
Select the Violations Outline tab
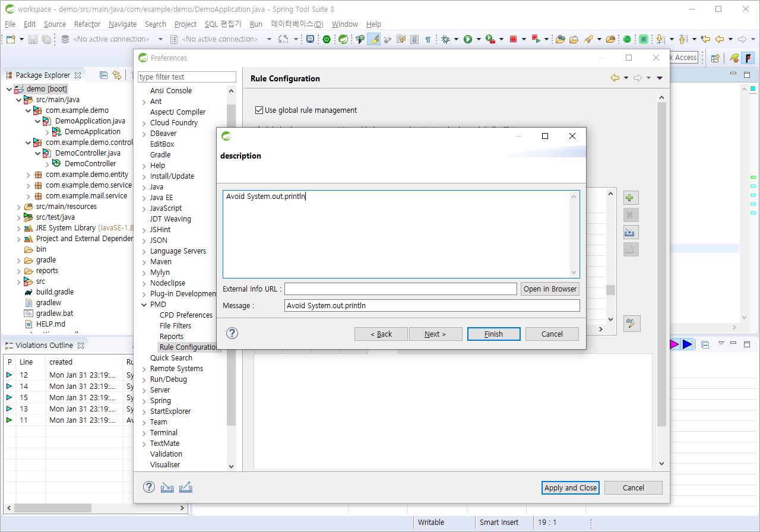45,345
